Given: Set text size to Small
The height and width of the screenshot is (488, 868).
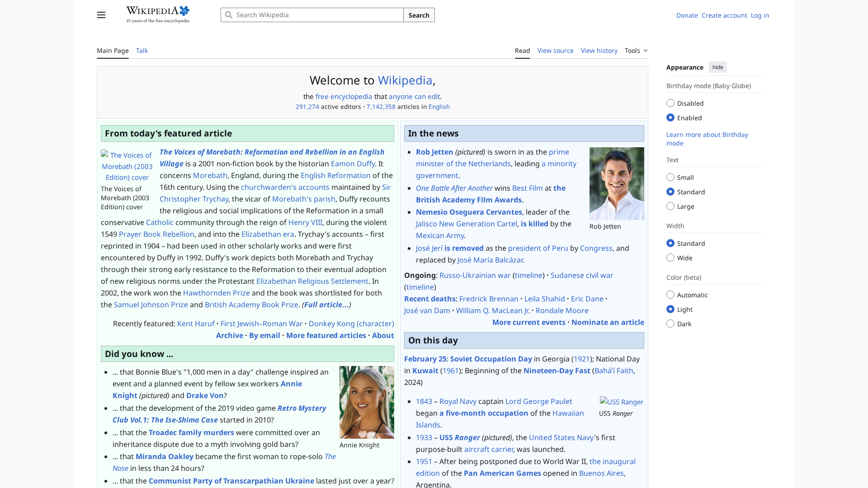Looking at the screenshot, I should [670, 177].
